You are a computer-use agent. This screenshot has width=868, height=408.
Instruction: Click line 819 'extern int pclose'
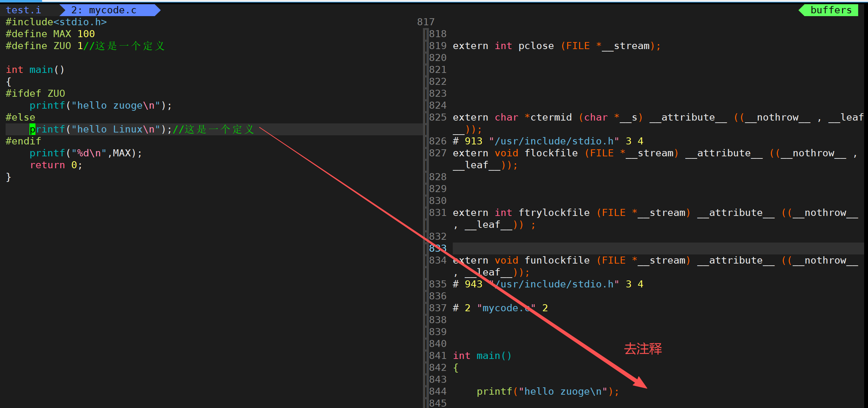557,46
